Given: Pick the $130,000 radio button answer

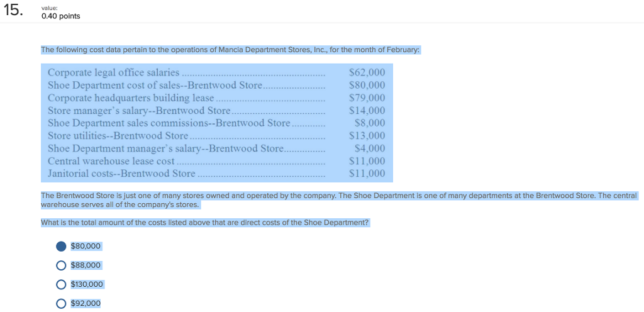Looking at the screenshot, I should point(61,284).
